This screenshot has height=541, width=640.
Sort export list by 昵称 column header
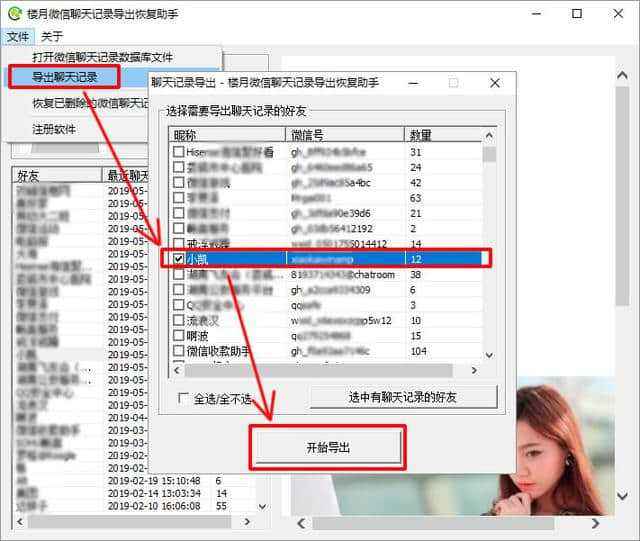coord(227,135)
